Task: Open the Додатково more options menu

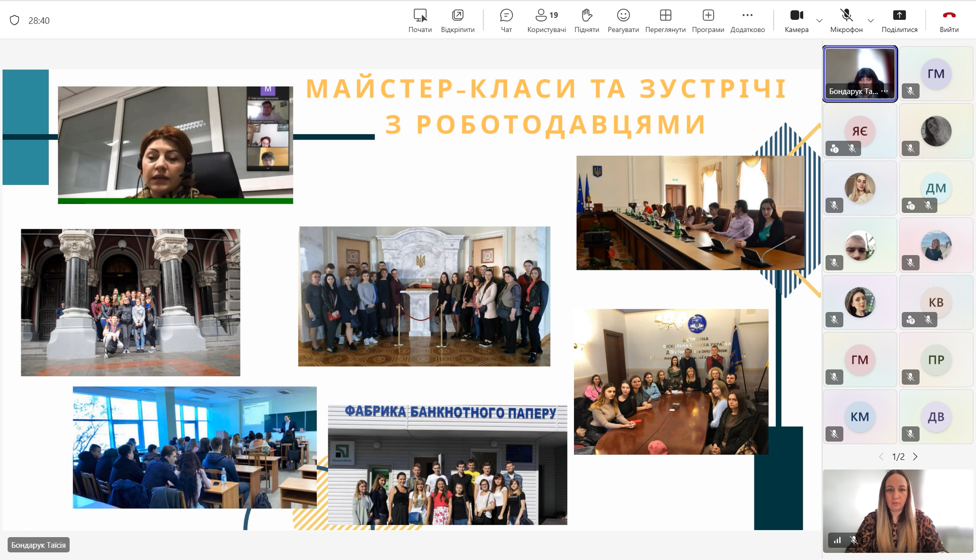Action: (747, 20)
